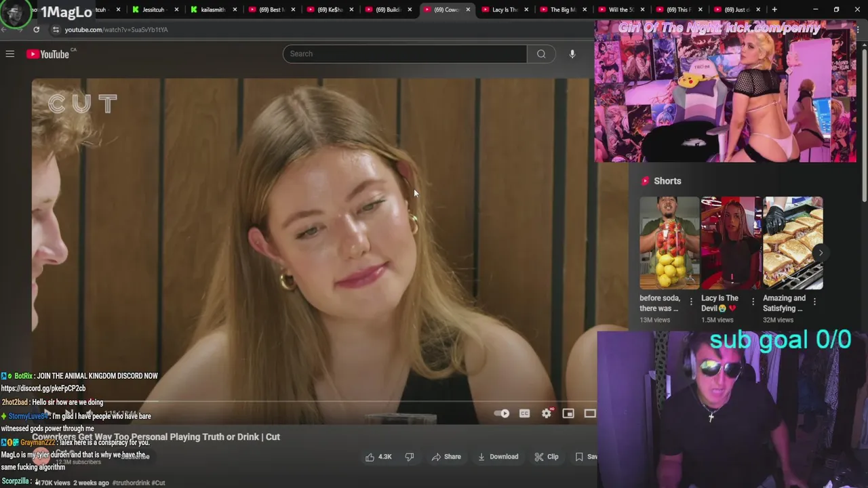Click the Share button

[x=446, y=457]
